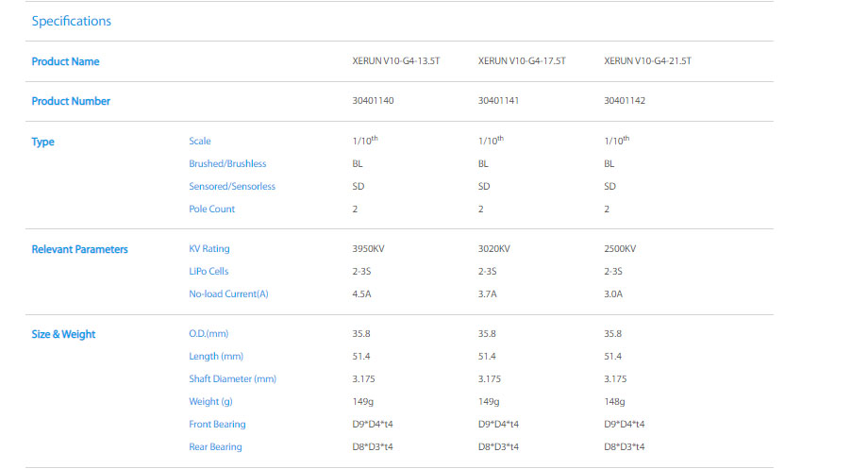This screenshot has height=469, width=868.
Task: Select the 3950KV value
Action: [x=368, y=249]
